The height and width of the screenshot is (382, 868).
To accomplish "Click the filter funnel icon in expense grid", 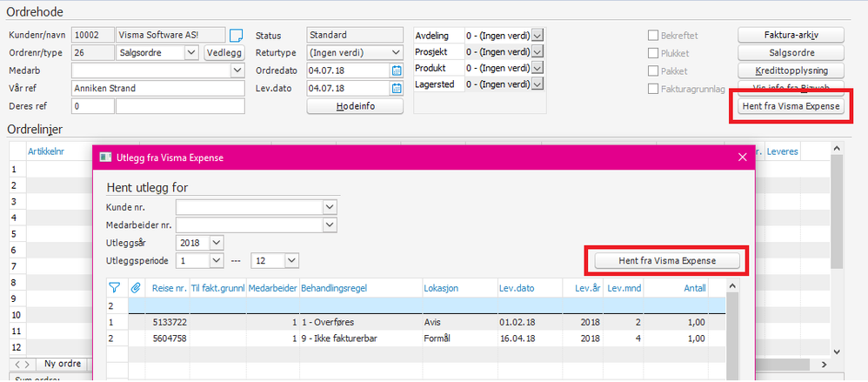I will coord(114,287).
